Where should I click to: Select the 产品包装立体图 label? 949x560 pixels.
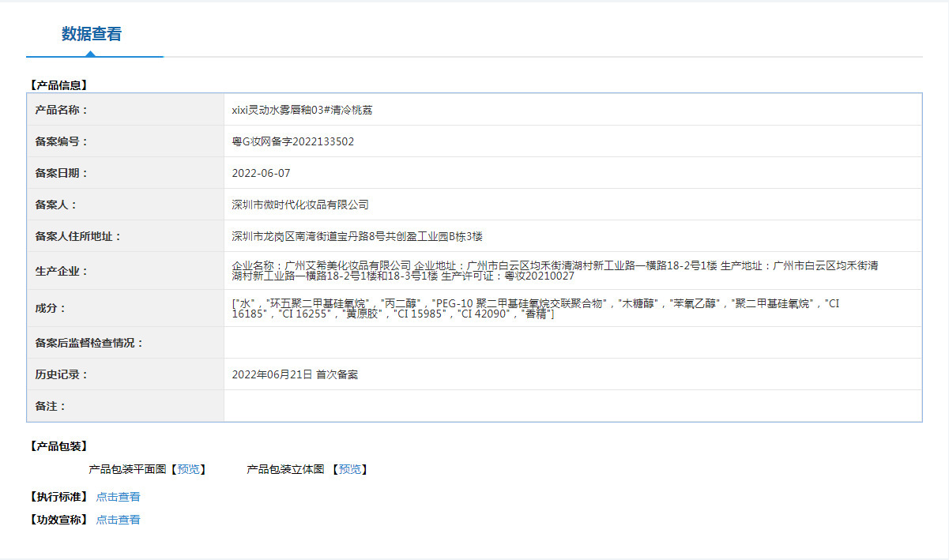coord(285,469)
